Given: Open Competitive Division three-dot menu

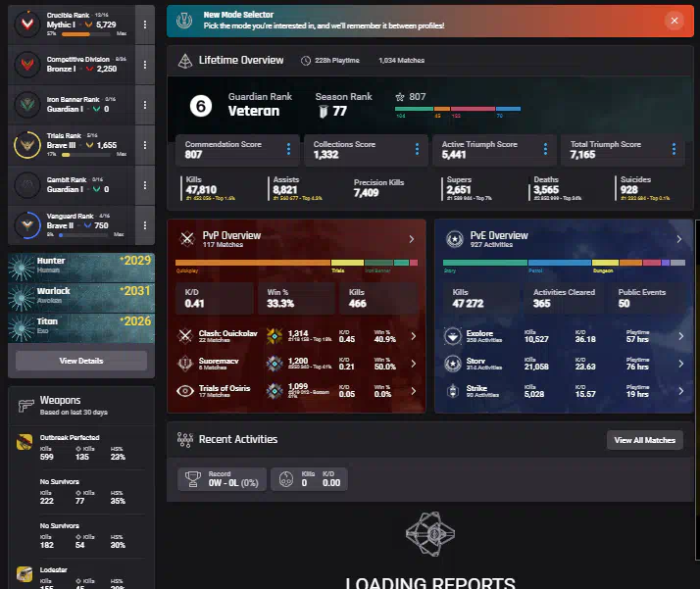Looking at the screenshot, I should [x=145, y=65].
